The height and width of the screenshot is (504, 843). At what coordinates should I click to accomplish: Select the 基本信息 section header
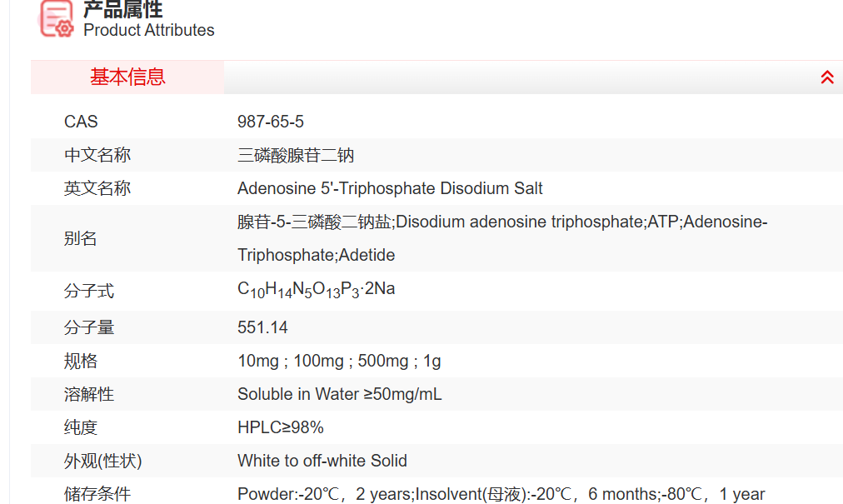point(127,77)
